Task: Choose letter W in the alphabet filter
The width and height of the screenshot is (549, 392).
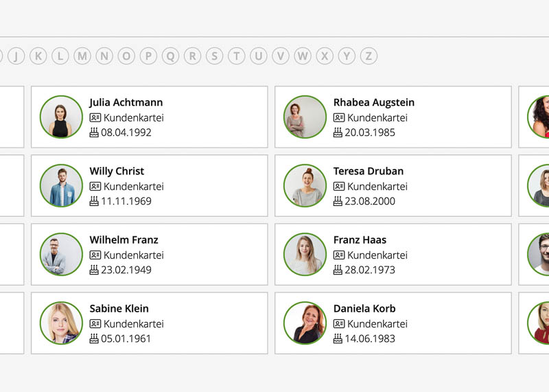Action: coord(303,56)
